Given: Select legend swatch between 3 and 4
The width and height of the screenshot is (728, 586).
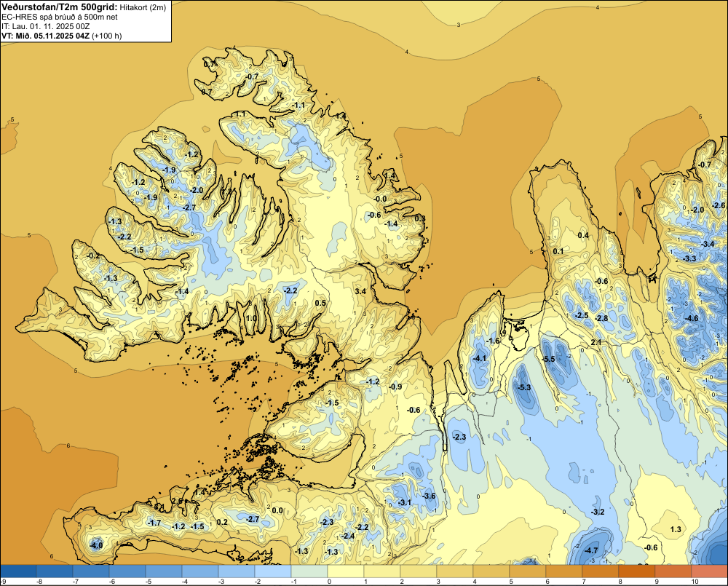Looking at the screenshot, I should [454, 571].
